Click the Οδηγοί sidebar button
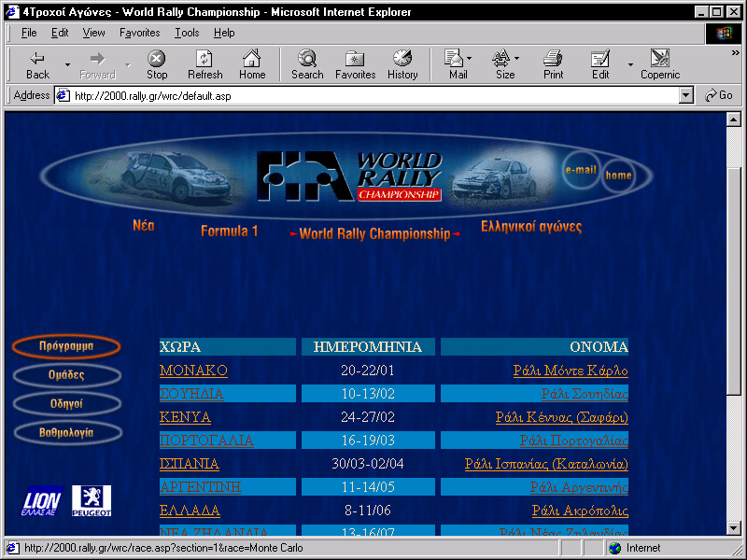747x560 pixels. [x=66, y=404]
